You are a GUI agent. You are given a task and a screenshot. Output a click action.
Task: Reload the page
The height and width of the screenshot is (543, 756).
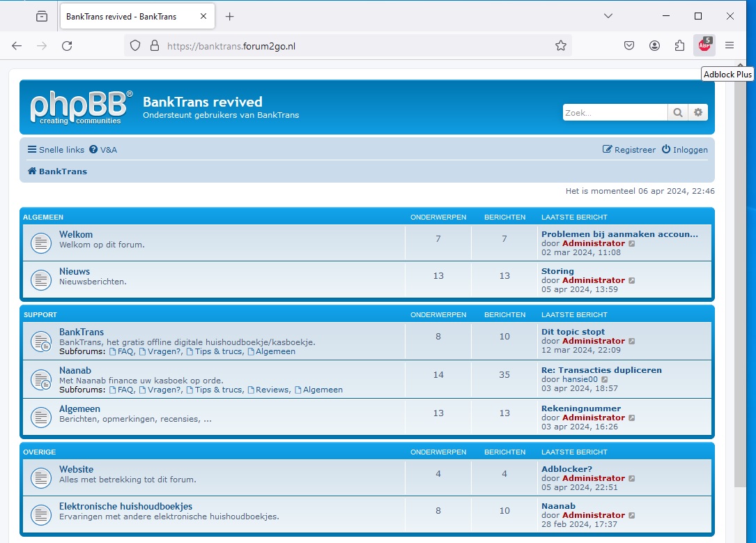(67, 45)
